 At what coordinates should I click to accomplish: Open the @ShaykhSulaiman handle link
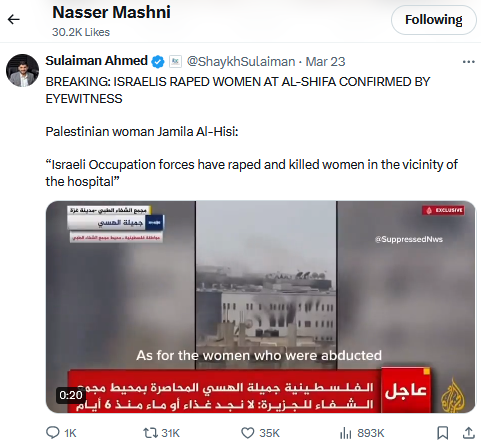[x=241, y=62]
